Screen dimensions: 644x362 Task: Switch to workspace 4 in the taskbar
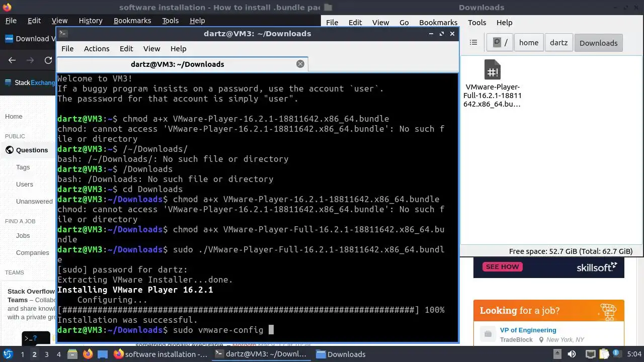[58, 354]
